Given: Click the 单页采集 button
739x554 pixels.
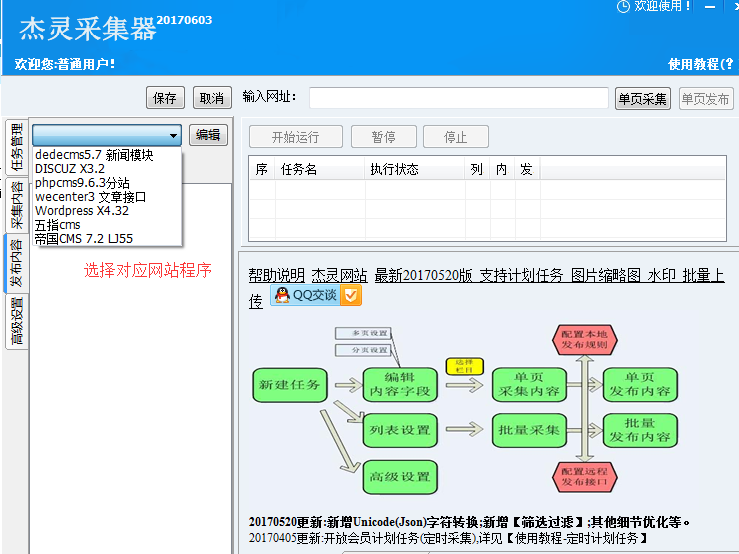Looking at the screenshot, I should click(642, 99).
